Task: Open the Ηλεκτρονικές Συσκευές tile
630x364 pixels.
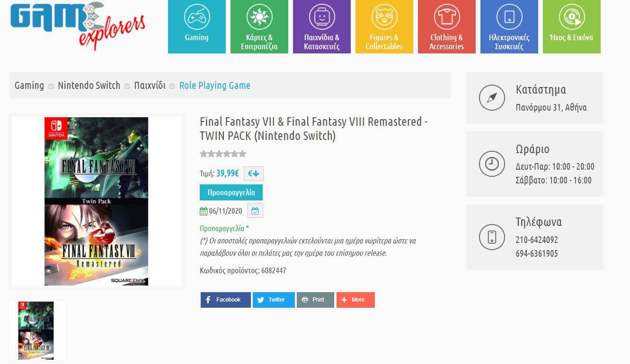Action: click(509, 26)
